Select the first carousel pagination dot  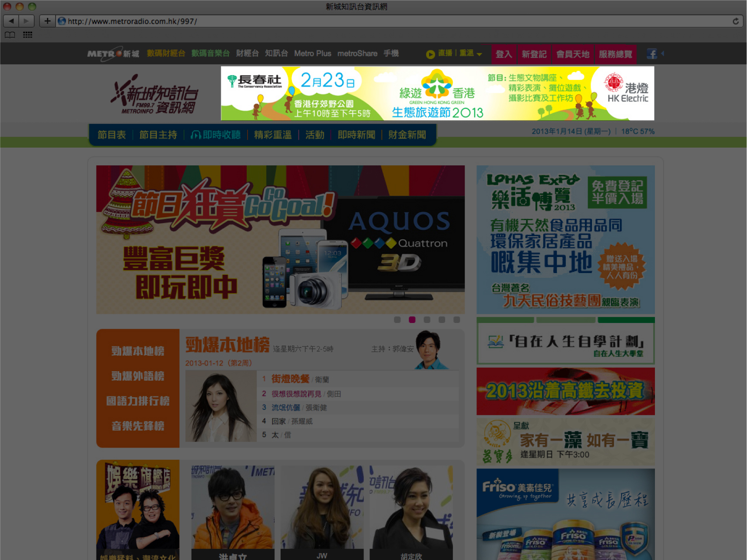[397, 320]
